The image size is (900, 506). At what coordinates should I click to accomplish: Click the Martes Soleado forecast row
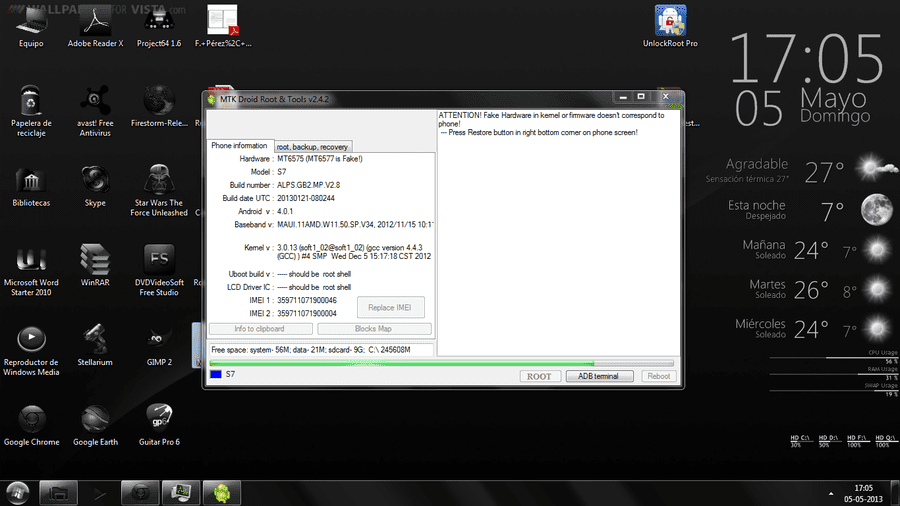coord(820,289)
